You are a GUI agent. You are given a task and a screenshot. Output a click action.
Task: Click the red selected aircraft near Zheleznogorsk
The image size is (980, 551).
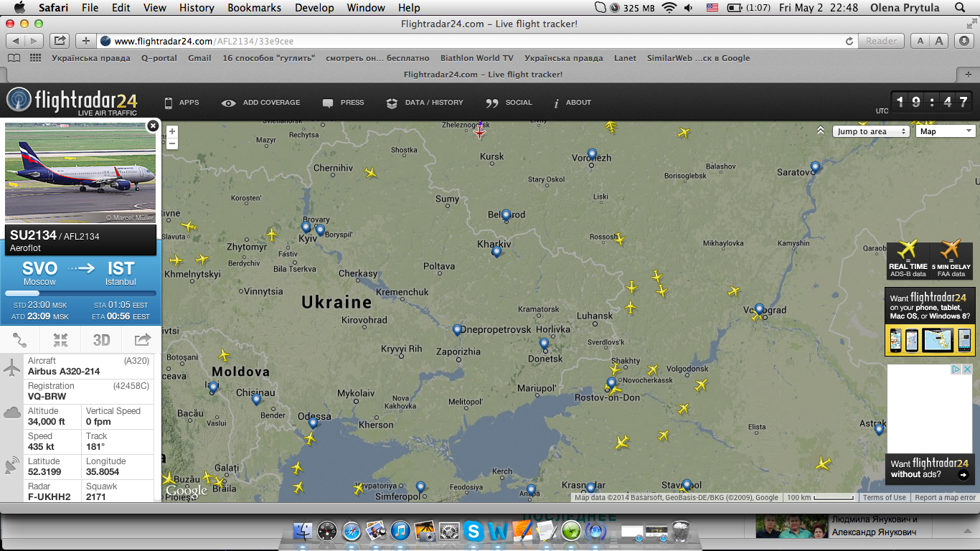[480, 131]
